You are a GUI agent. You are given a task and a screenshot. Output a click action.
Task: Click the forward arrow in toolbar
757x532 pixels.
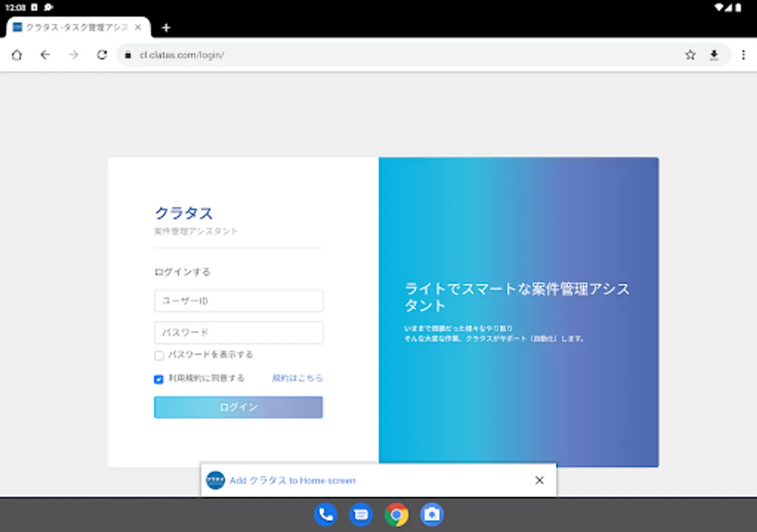(x=73, y=55)
